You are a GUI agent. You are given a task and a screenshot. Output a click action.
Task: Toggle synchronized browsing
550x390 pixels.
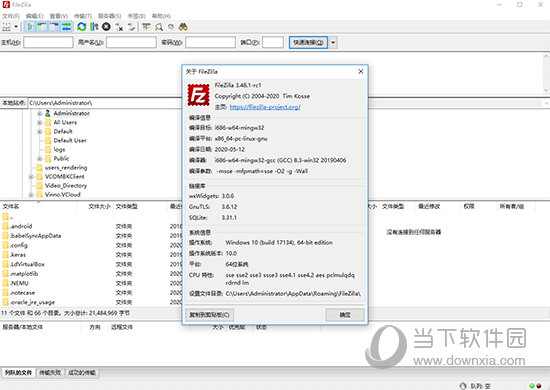coord(171,27)
